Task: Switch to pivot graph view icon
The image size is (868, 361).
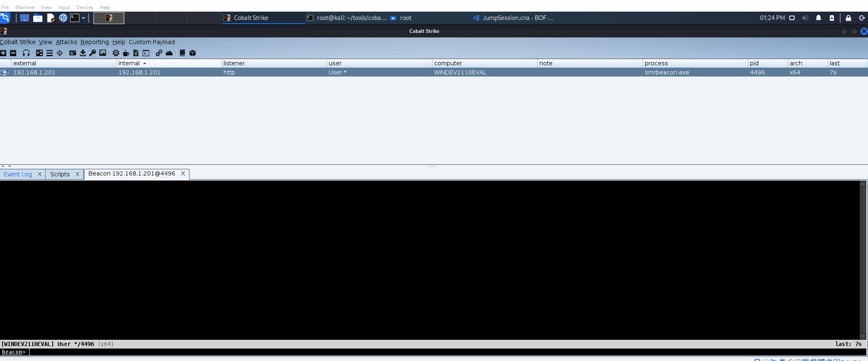Action: coord(39,53)
